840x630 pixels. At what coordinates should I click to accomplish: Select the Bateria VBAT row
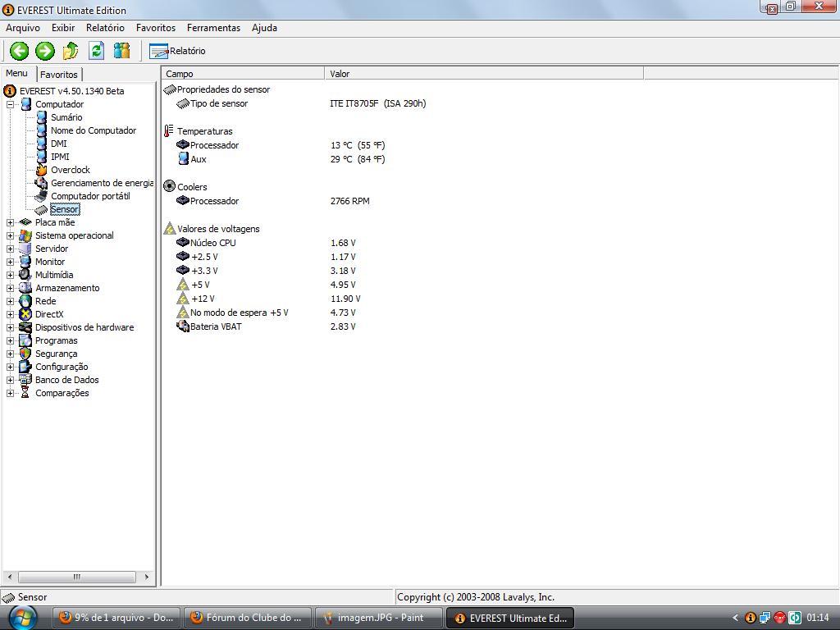(x=402, y=326)
